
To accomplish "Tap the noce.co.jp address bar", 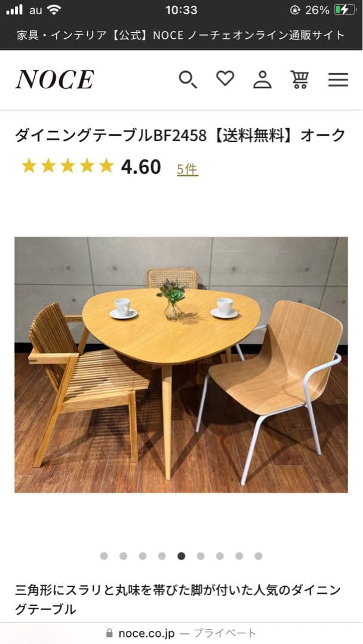I will tap(181, 633).
